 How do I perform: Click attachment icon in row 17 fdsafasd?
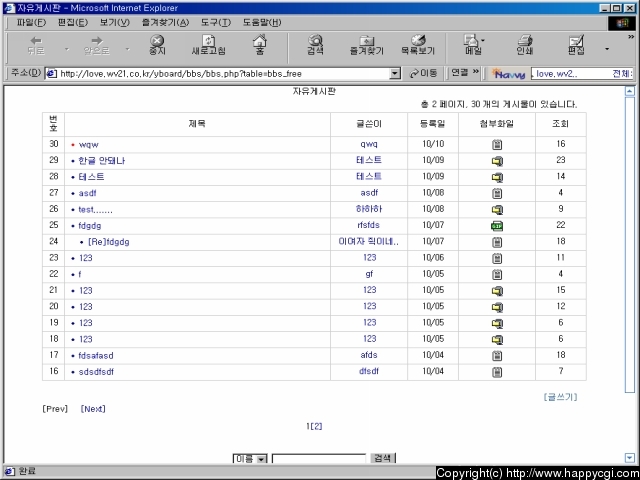[497, 356]
